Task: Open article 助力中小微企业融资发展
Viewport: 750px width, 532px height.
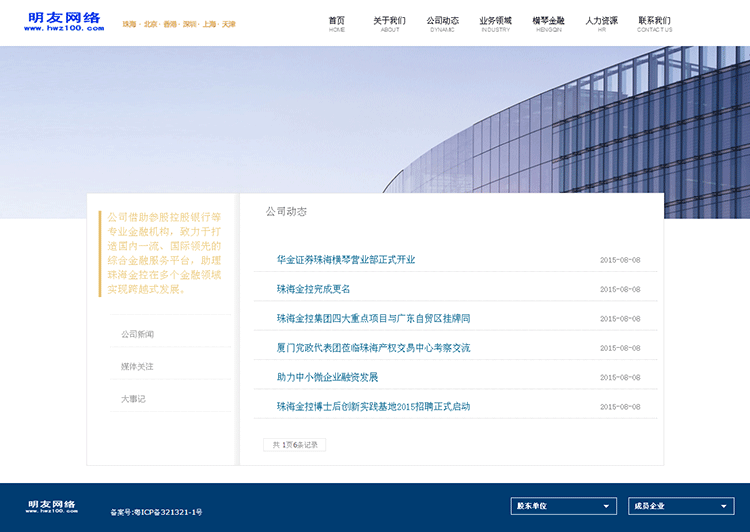Action: click(327, 377)
